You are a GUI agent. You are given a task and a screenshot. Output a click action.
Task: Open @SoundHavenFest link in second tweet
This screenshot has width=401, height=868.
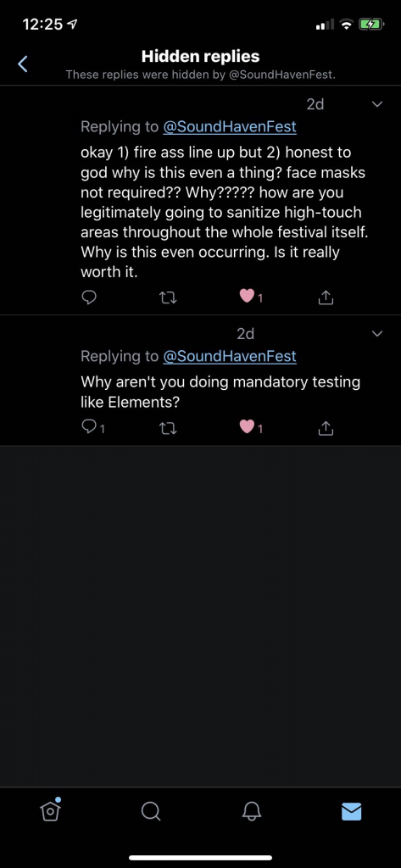coord(229,357)
